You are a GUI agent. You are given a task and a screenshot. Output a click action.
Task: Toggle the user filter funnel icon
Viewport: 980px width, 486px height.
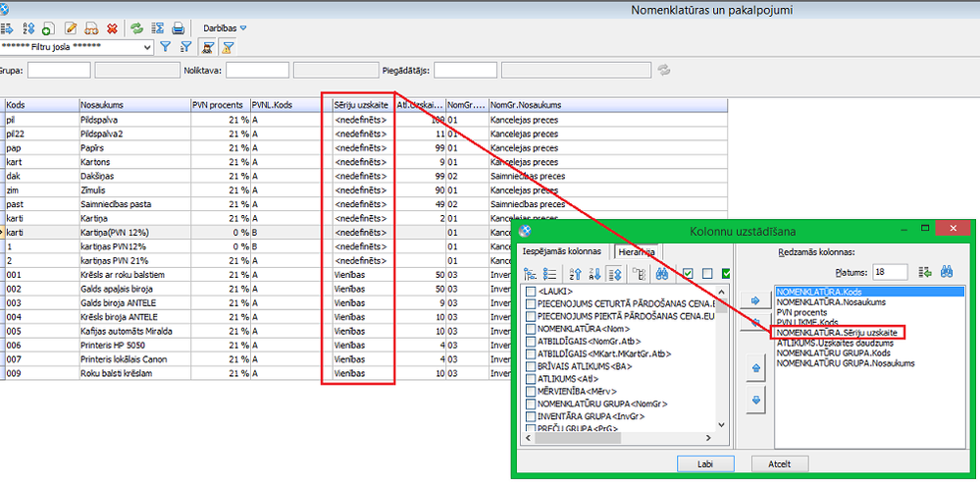coord(207,47)
